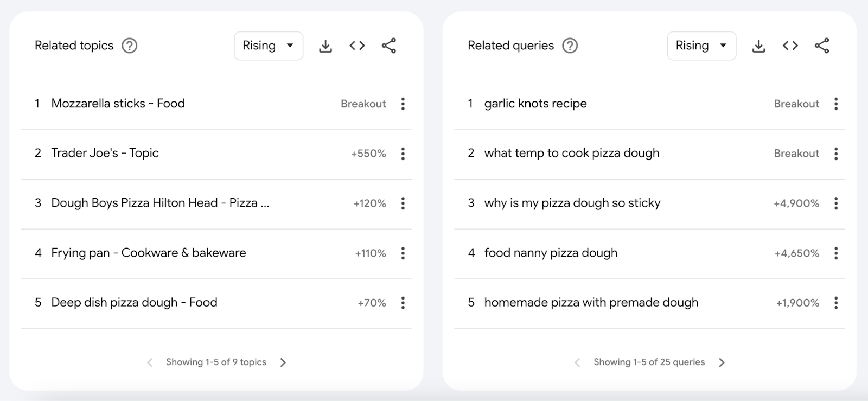Download Related topics data as CSV
This screenshot has width=868, height=401.
tap(325, 46)
